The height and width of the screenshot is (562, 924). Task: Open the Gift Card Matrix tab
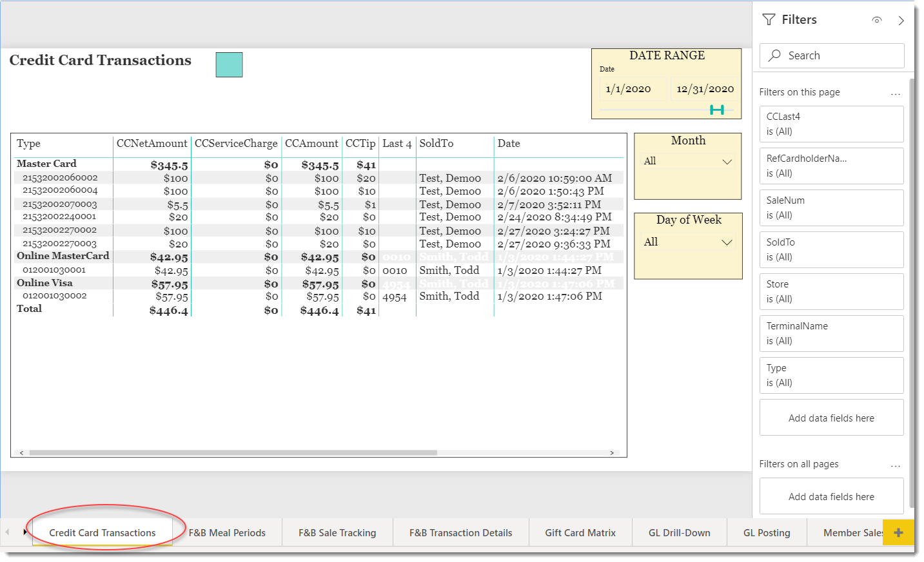click(580, 533)
